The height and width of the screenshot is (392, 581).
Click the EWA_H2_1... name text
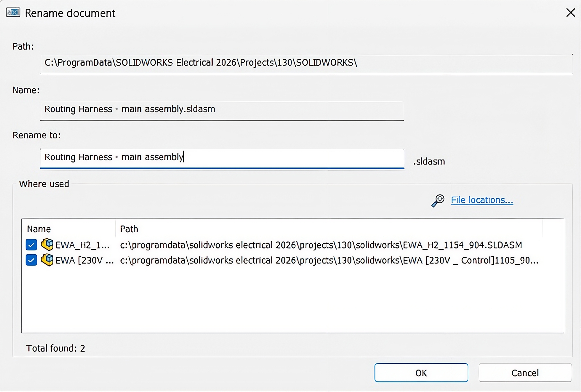[83, 245]
